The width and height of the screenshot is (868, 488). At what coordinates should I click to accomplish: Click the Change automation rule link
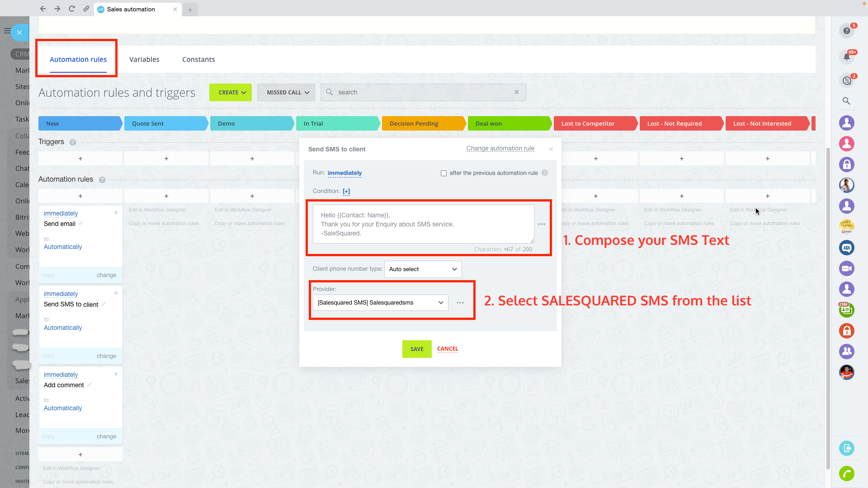[x=500, y=149]
